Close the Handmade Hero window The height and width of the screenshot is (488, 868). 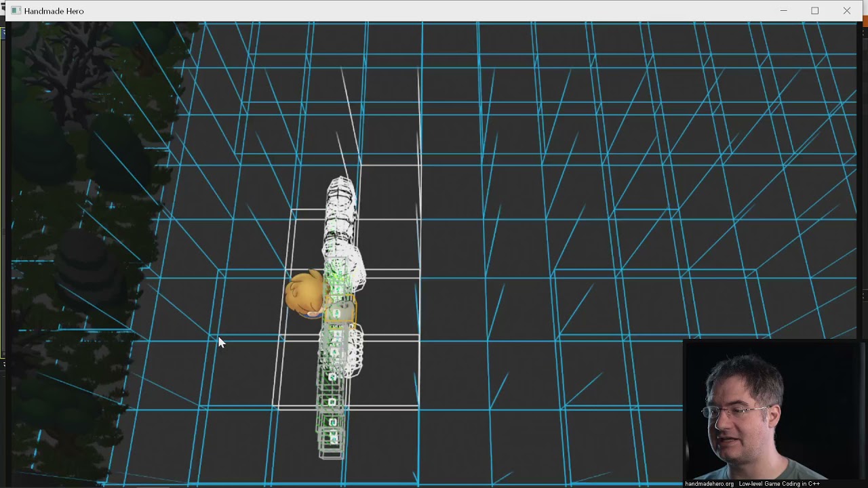(847, 11)
